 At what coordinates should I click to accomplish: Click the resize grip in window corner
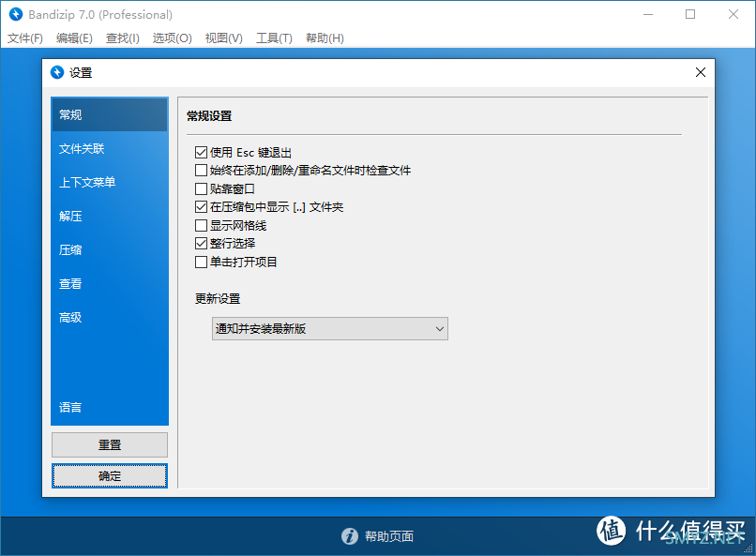tap(748, 548)
